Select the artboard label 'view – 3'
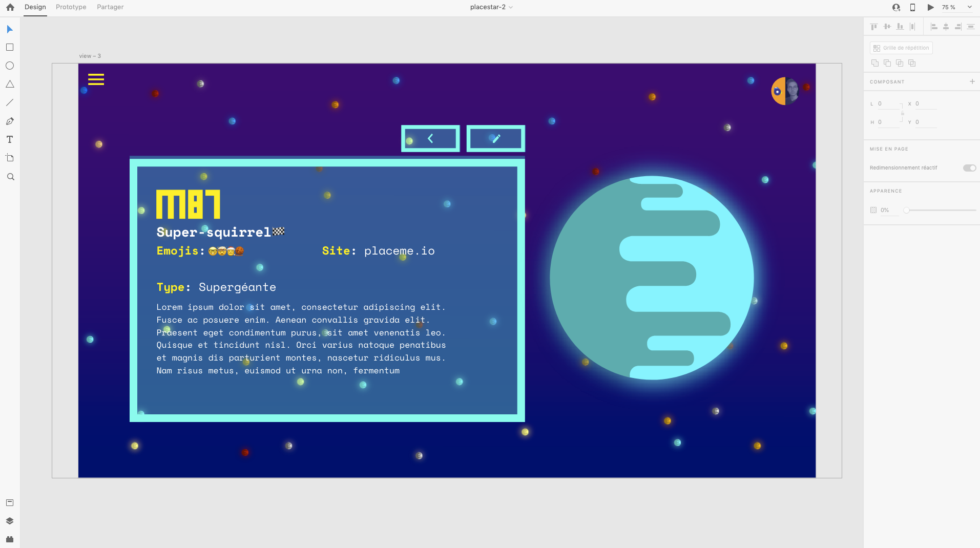The height and width of the screenshot is (548, 980). (90, 56)
